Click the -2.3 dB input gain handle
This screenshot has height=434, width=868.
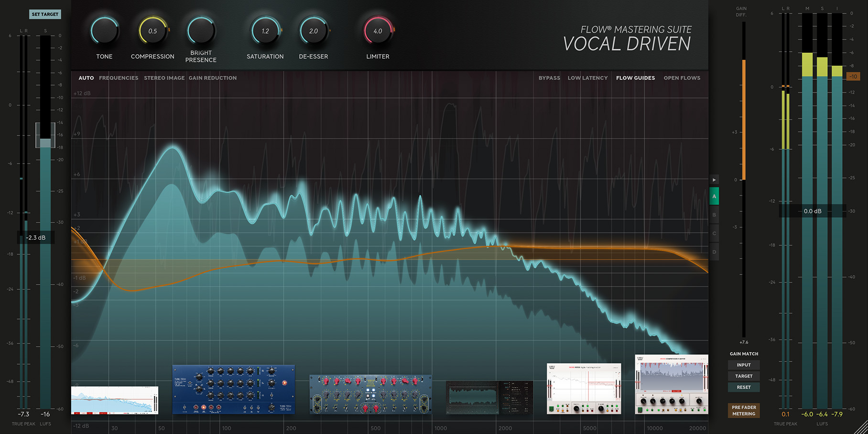coord(36,238)
